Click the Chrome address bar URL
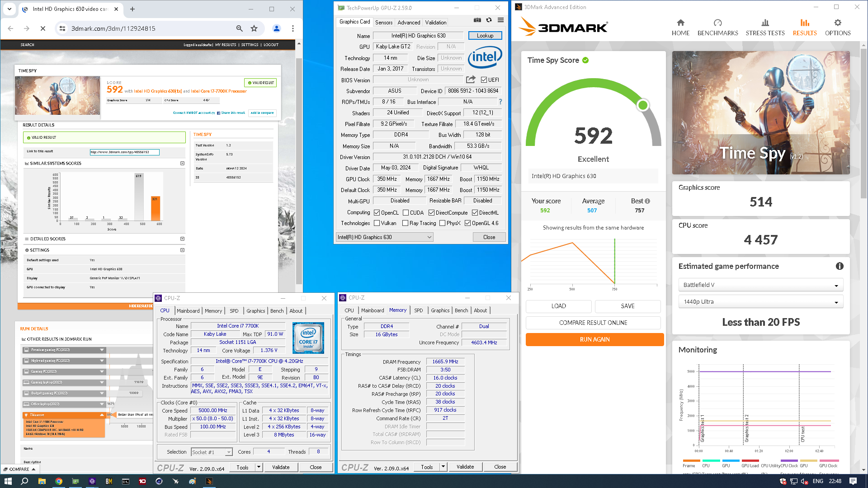This screenshot has height=488, width=868. click(x=113, y=28)
